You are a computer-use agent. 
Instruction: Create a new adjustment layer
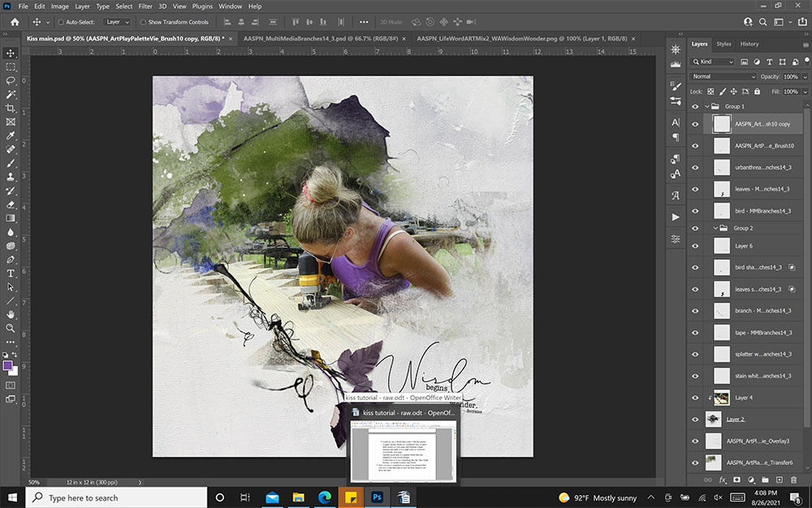[x=751, y=480]
